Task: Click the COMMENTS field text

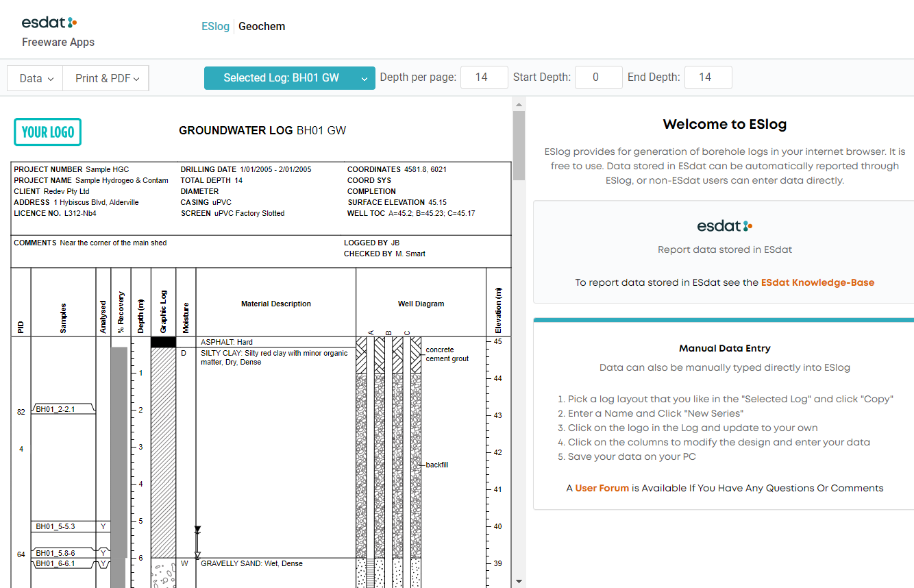Action: click(x=90, y=243)
